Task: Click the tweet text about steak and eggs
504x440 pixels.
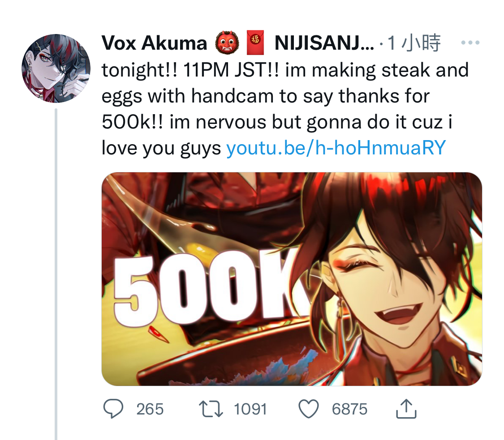Action: point(285,109)
